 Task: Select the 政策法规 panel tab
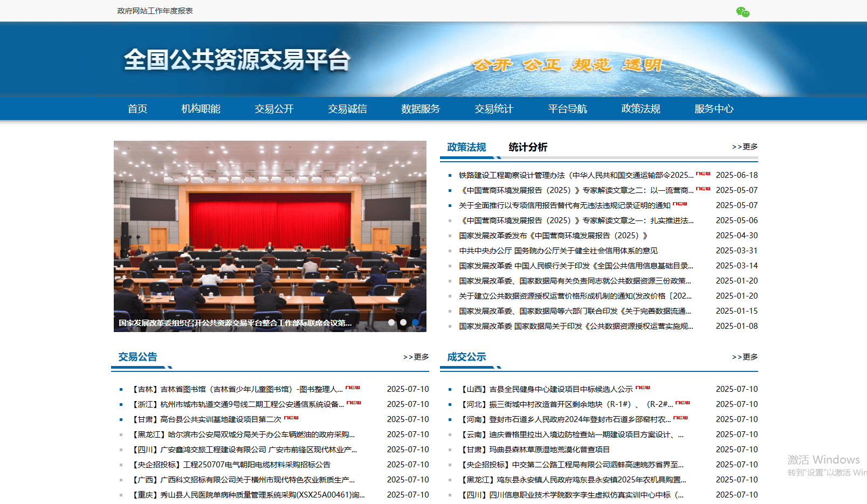[466, 147]
